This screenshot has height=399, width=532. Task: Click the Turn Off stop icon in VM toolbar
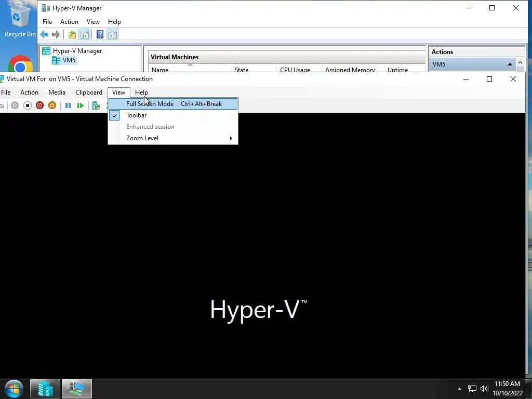tap(28, 105)
